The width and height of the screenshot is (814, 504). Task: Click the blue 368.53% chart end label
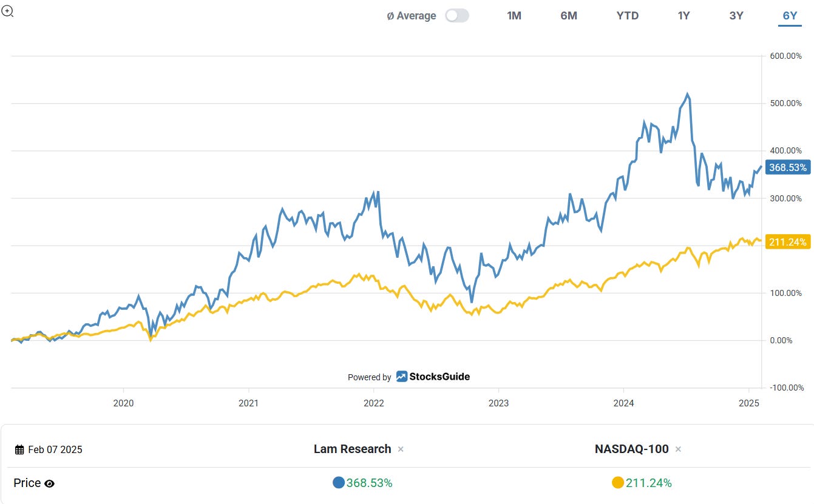coord(788,167)
